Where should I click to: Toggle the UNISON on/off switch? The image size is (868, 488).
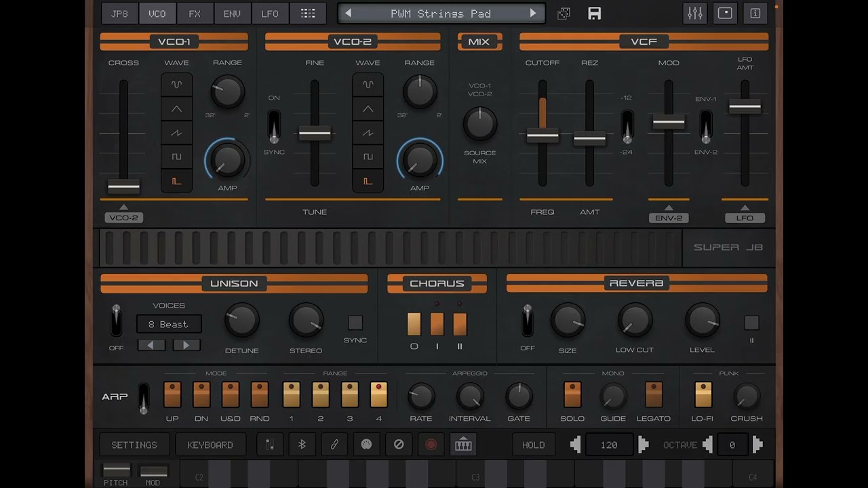point(117,321)
